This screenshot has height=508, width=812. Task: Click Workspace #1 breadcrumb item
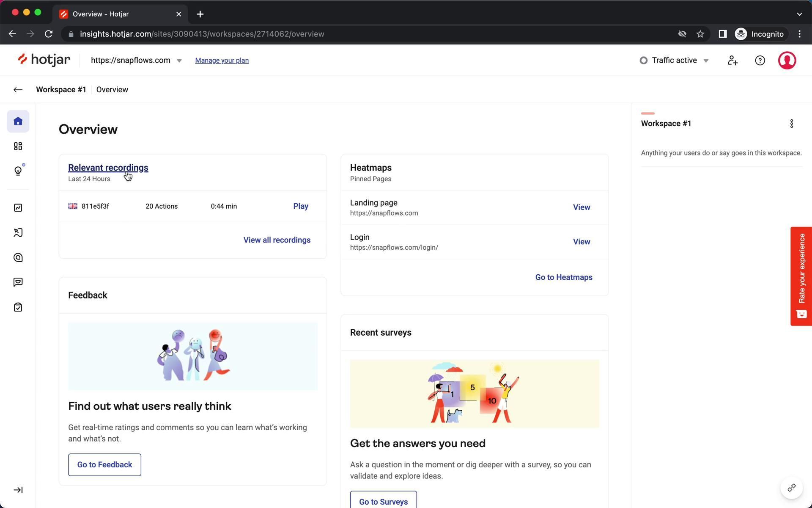[61, 90]
